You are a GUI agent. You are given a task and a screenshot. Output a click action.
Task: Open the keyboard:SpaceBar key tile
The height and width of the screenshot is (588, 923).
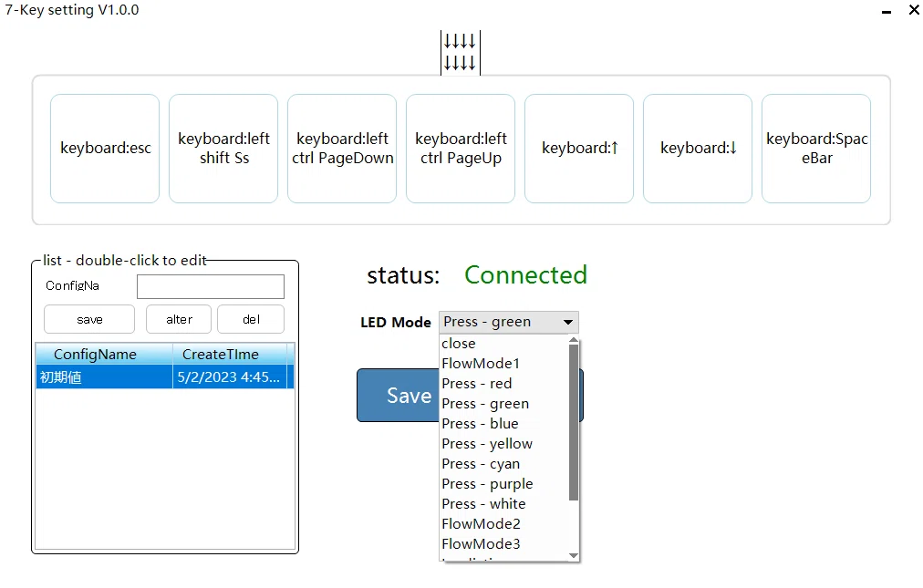point(816,149)
